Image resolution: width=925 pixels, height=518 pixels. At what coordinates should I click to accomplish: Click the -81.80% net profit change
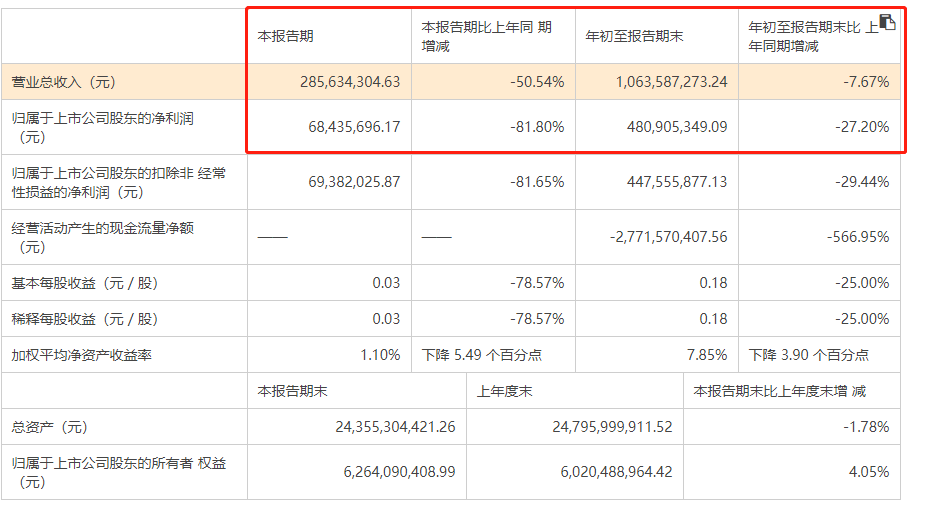coord(537,127)
